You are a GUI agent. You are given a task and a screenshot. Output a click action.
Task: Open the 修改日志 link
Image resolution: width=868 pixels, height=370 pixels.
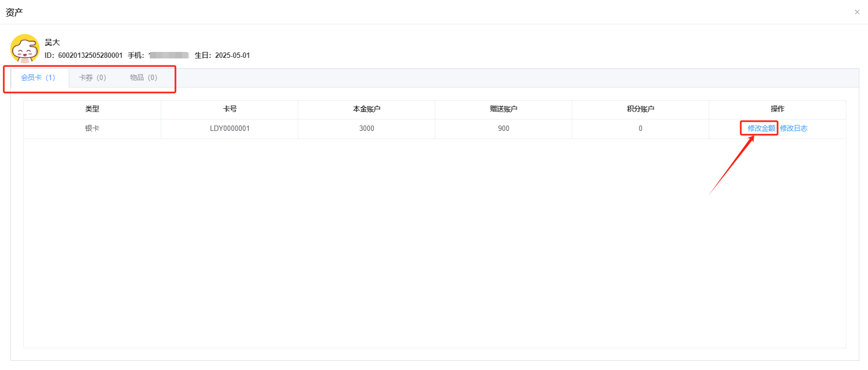coord(793,128)
